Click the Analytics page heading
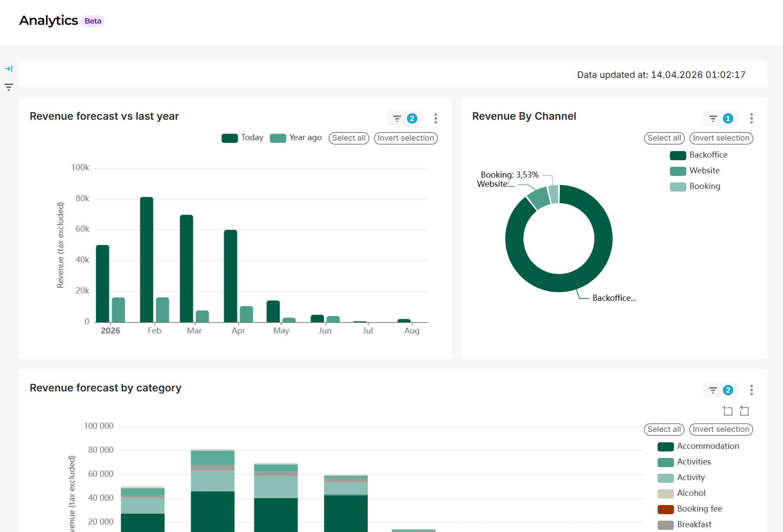 tap(48, 20)
